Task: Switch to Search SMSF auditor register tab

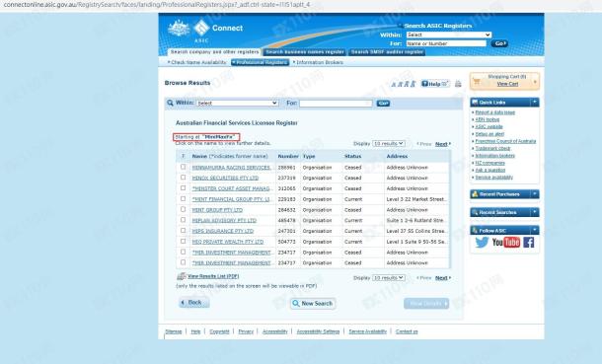Action: click(x=387, y=51)
